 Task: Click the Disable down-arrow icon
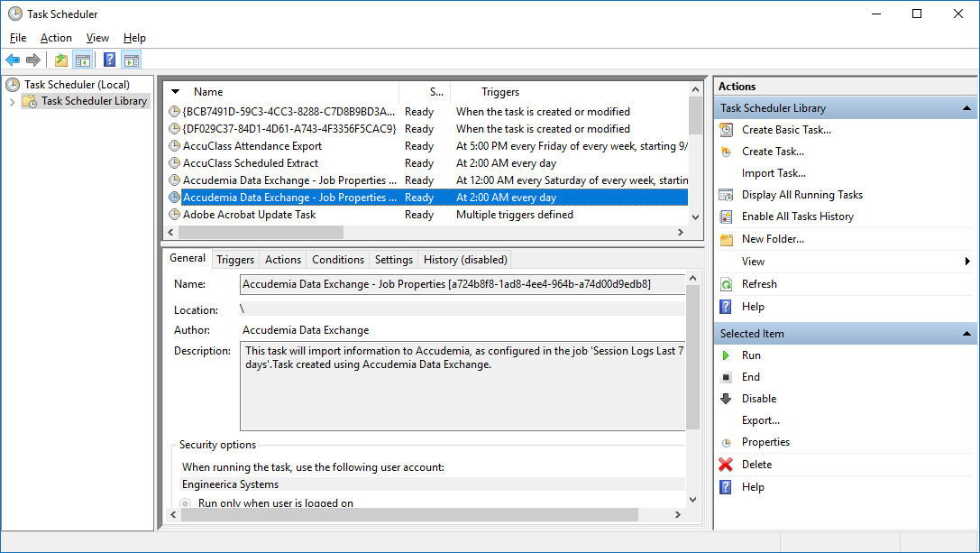pos(726,399)
